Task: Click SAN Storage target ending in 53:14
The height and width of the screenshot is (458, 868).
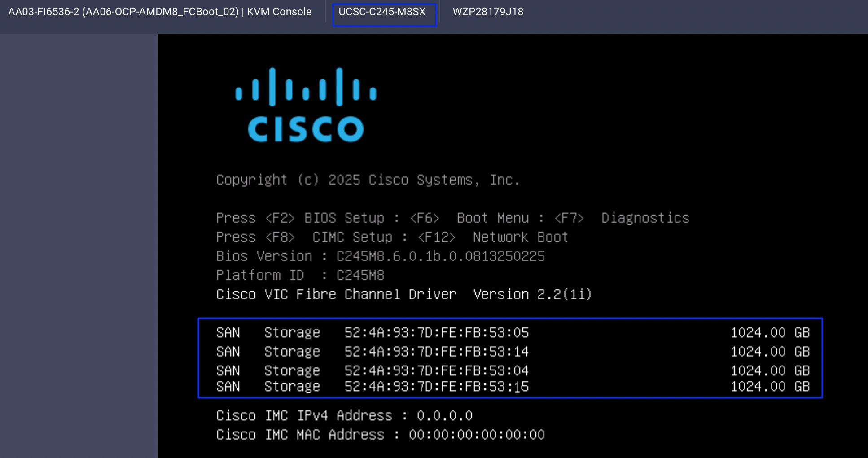Action: [x=373, y=352]
